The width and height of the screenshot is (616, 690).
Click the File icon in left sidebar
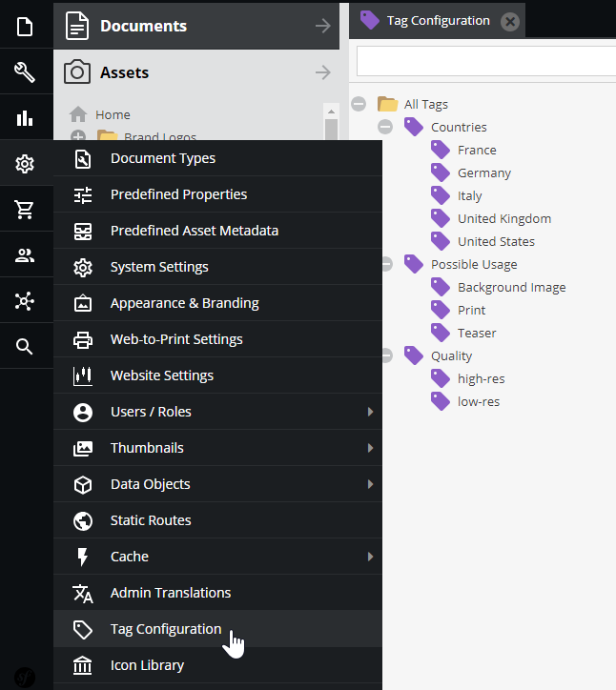(25, 26)
